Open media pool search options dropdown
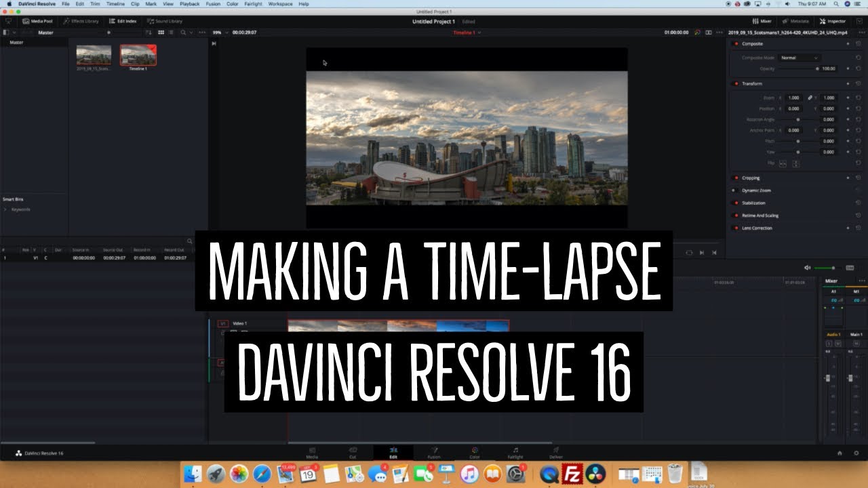Viewport: 868px width, 488px height. coord(191,33)
